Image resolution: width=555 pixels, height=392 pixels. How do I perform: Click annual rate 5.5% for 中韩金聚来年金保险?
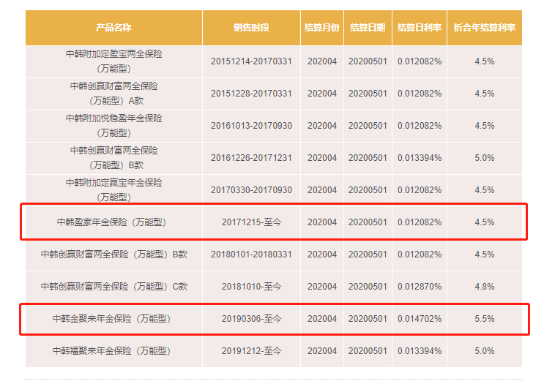point(484,318)
